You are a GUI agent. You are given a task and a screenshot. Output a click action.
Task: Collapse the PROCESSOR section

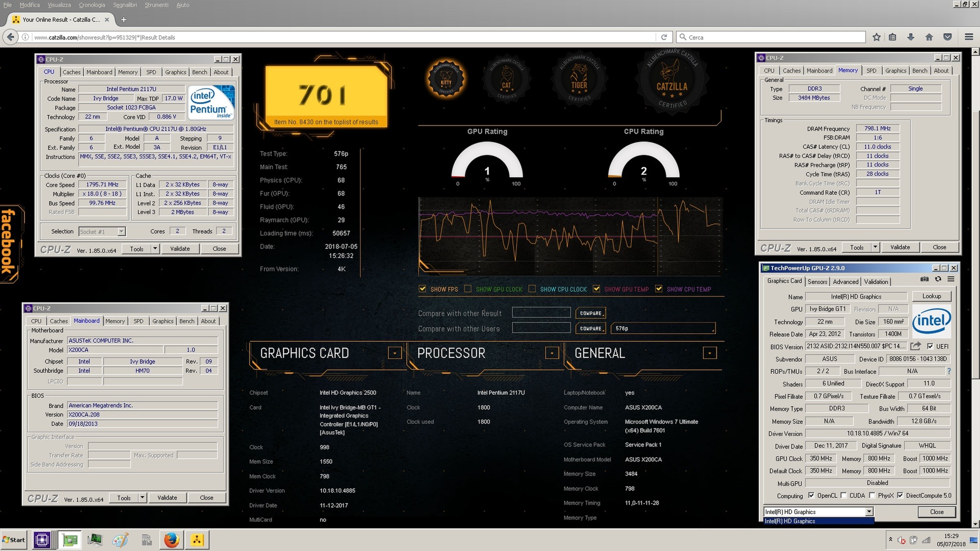point(552,353)
